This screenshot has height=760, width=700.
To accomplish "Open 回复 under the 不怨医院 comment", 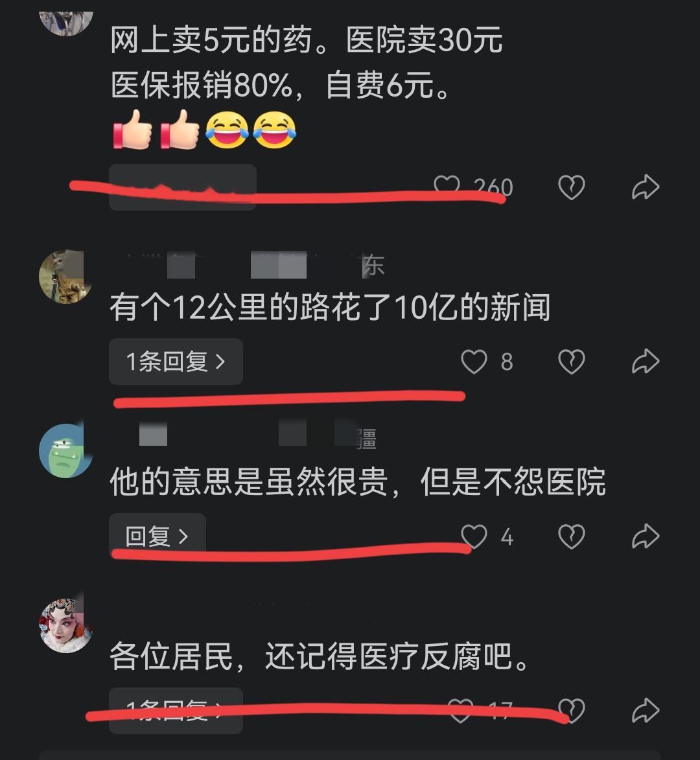I will (x=157, y=536).
